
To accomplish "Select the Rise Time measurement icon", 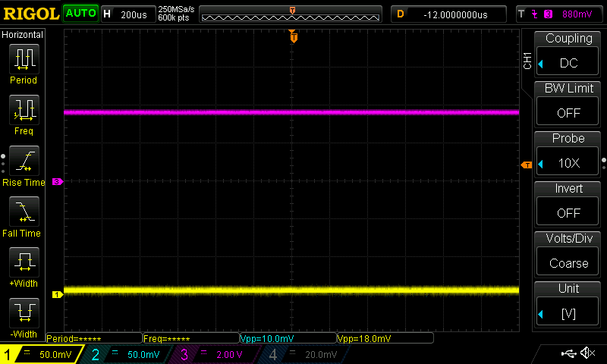I will (x=24, y=161).
